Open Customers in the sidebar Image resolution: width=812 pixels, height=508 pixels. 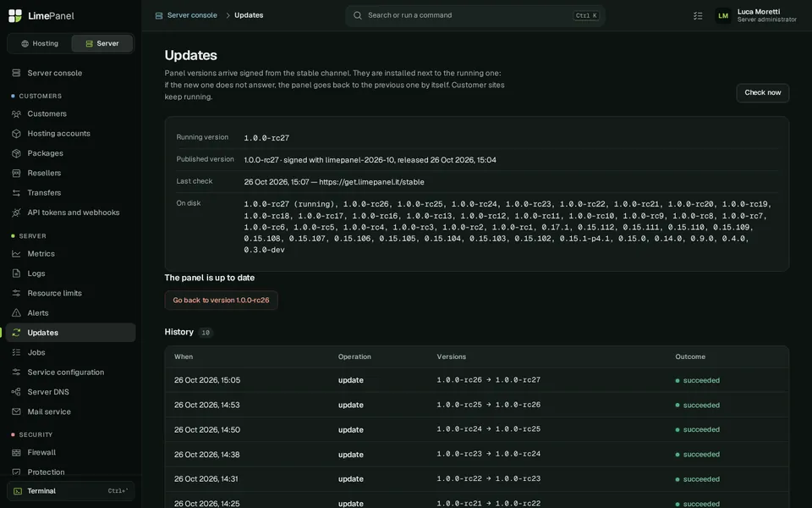pos(70,114)
